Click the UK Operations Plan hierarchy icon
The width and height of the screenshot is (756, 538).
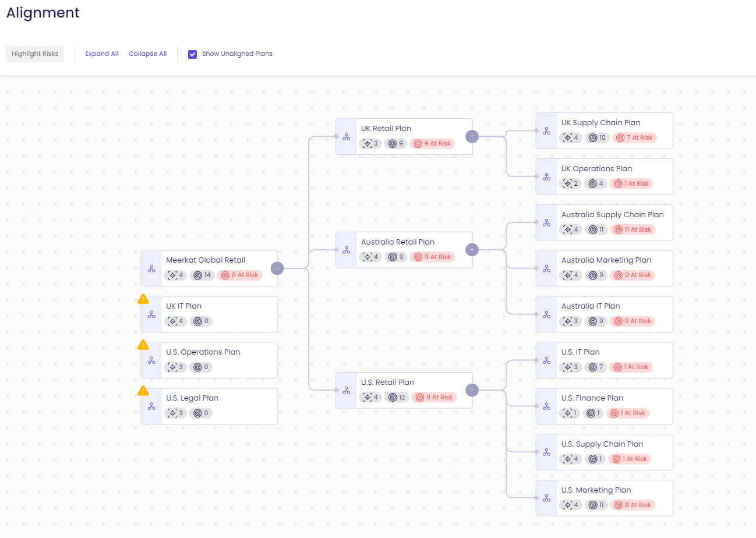point(546,177)
